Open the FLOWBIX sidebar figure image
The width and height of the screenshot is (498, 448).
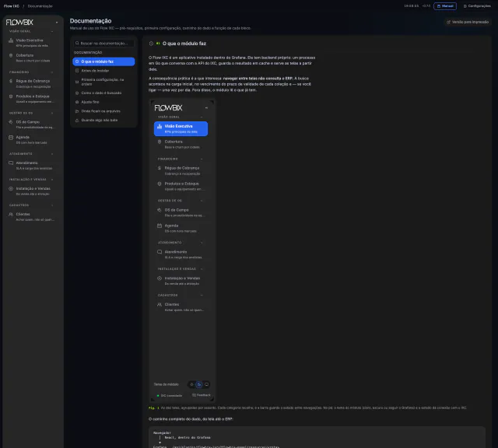182,251
